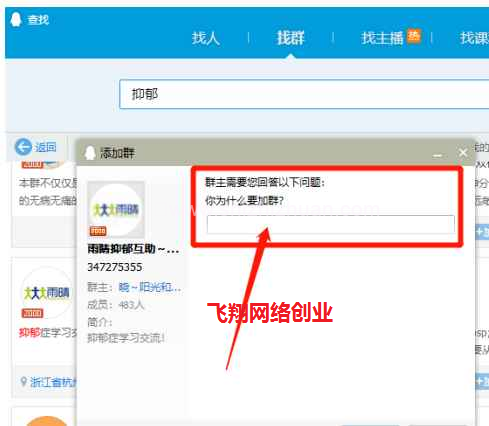Click the 返回 link text
Image resolution: width=489 pixels, height=426 pixels.
46,147
